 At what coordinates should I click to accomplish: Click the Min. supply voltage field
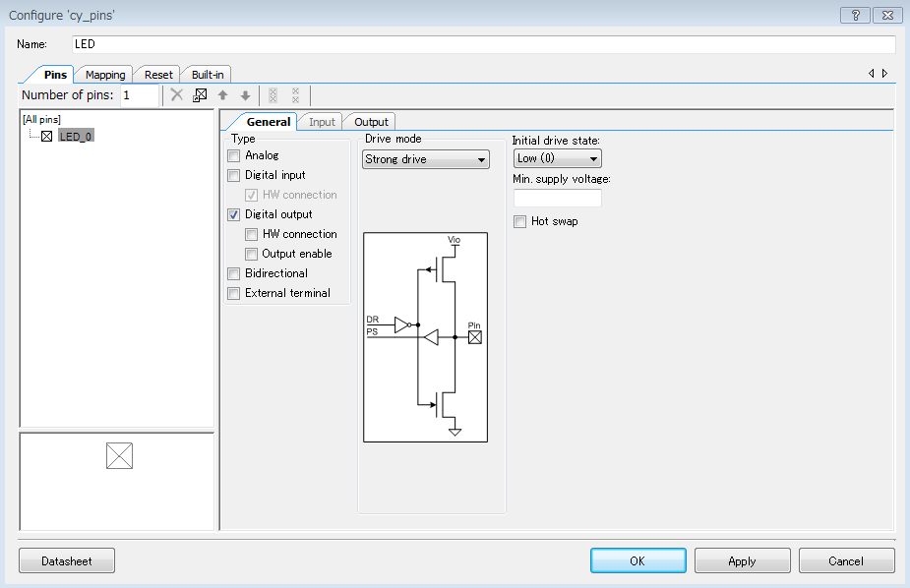point(557,198)
